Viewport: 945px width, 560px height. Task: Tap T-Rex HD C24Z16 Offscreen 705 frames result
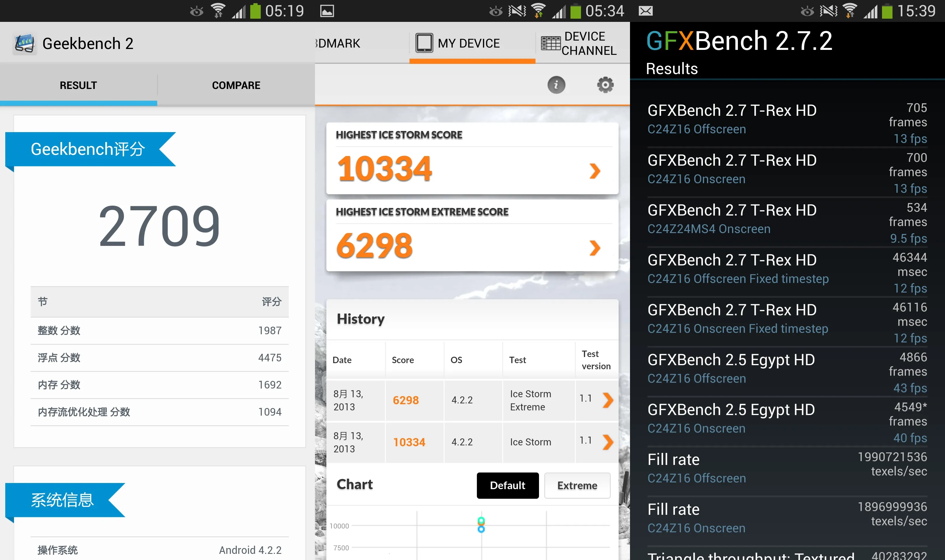(x=787, y=123)
